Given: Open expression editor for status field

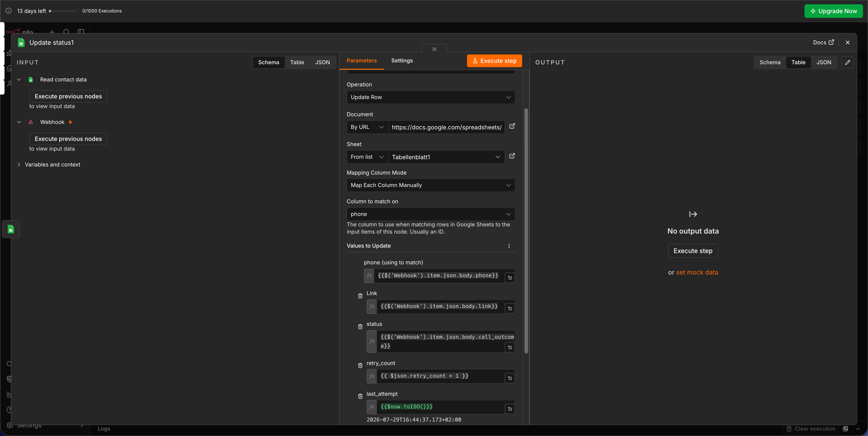Looking at the screenshot, I should click(x=510, y=347).
